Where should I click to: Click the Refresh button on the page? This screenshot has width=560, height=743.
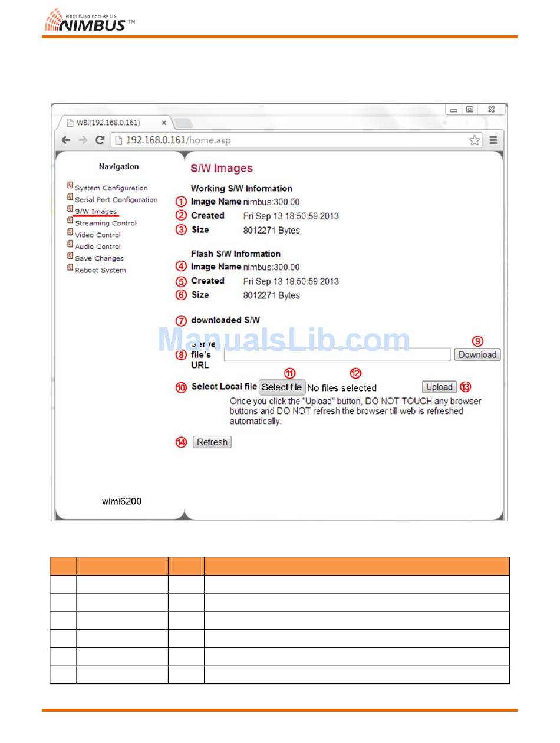212,442
